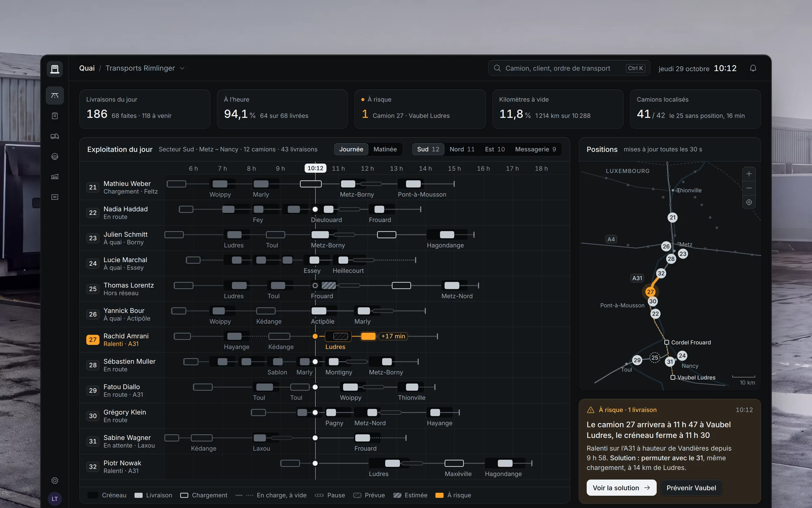Open settings gear in sidebar
The width and height of the screenshot is (812, 508).
point(55,481)
